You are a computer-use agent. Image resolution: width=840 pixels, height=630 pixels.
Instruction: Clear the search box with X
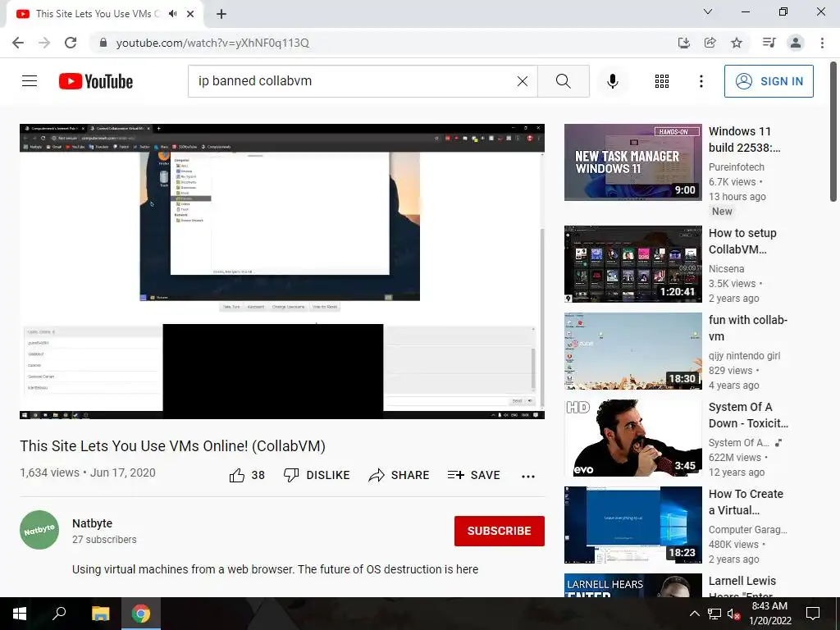tap(523, 81)
